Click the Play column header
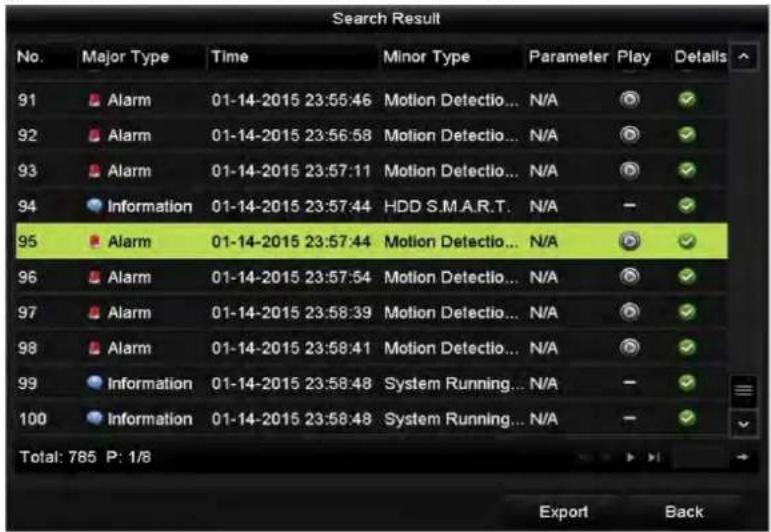 634,57
